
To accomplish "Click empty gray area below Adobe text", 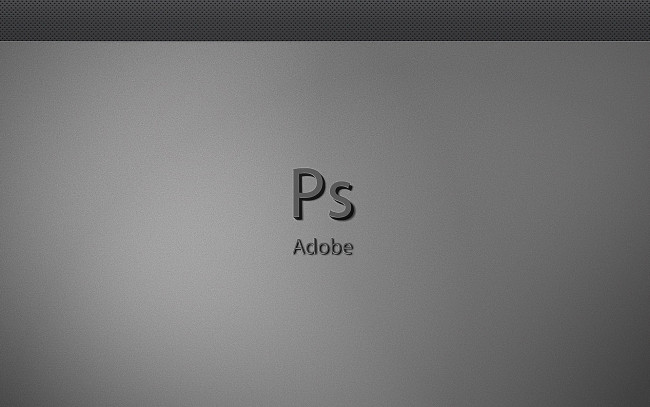I will pyautogui.click(x=322, y=330).
